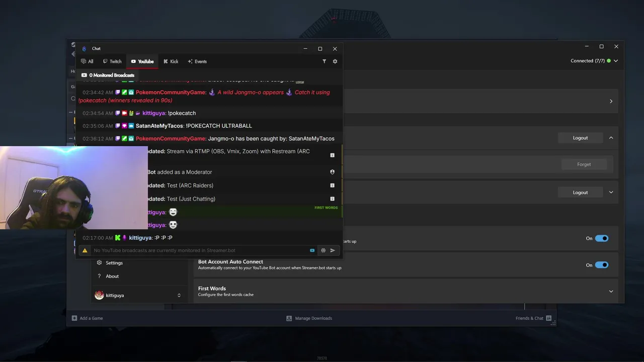Click the Settings gear icon in sidebar
The width and height of the screenshot is (644, 362).
pyautogui.click(x=99, y=262)
